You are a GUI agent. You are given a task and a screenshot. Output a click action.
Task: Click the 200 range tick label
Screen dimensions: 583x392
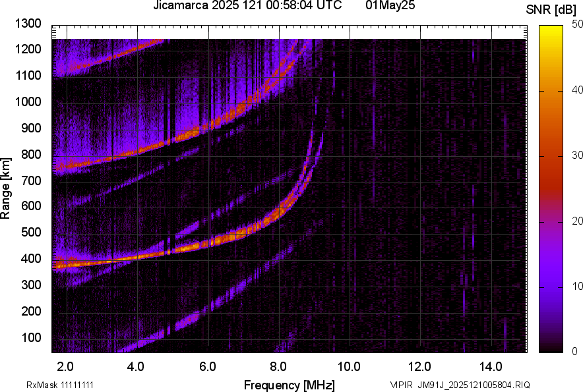pos(31,311)
